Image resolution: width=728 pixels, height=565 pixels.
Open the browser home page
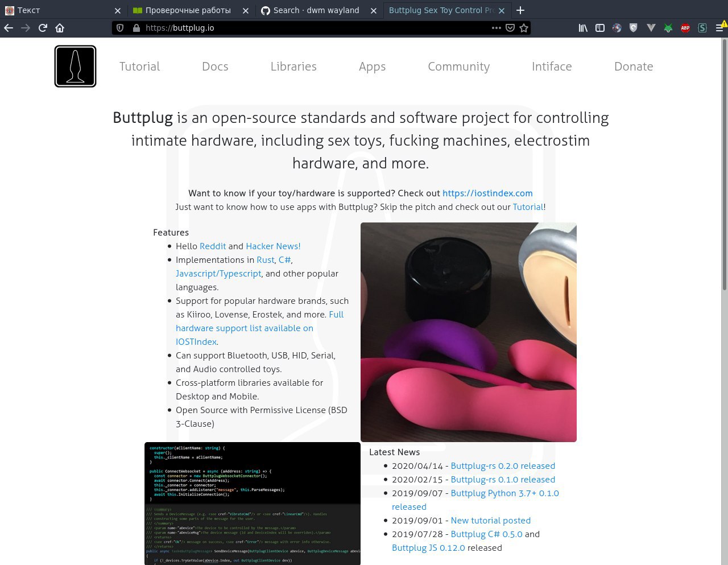click(x=60, y=28)
